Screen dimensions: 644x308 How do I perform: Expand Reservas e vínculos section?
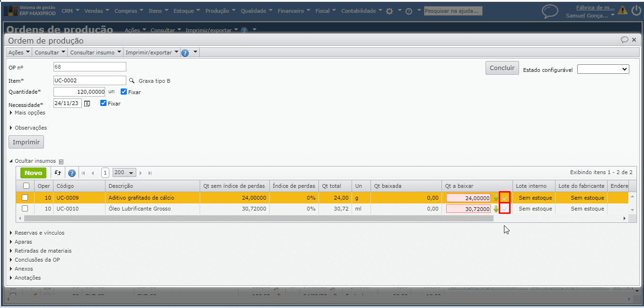(x=37, y=233)
